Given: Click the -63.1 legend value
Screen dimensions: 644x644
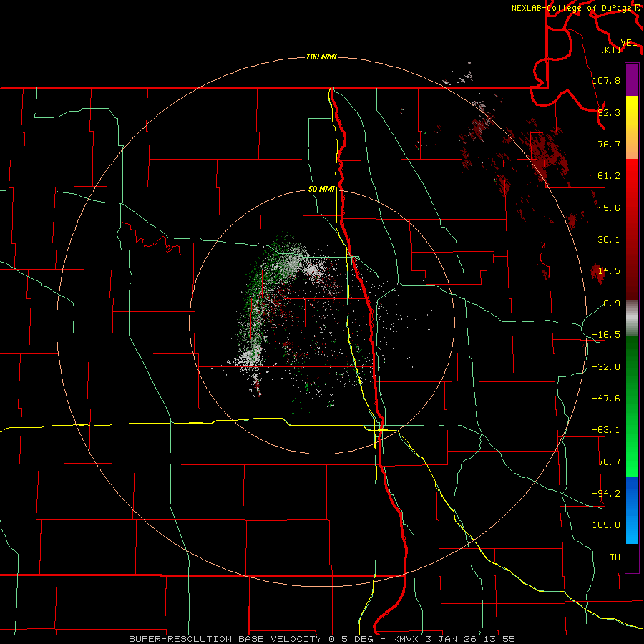Looking at the screenshot, I should point(606,430).
